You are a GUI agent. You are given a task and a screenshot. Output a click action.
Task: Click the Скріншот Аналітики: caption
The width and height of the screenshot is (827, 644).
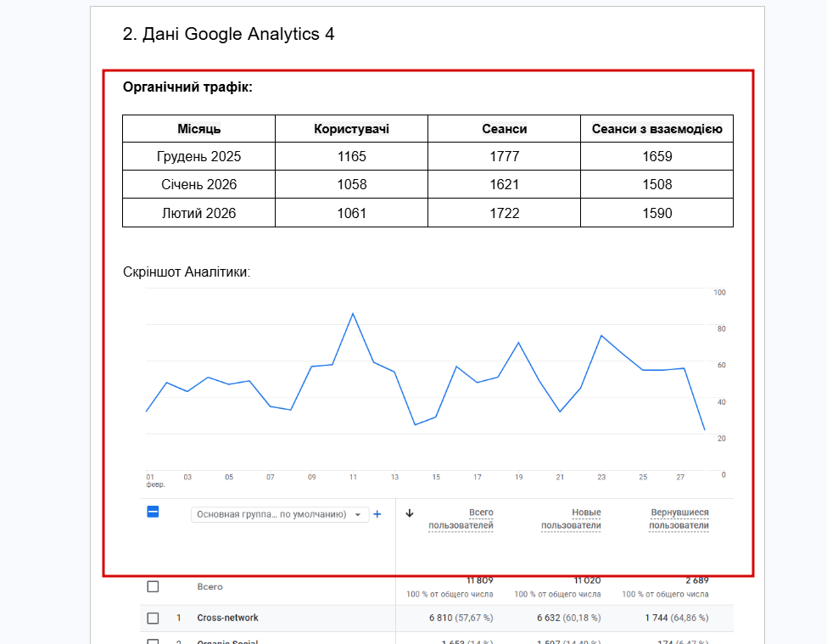187,272
